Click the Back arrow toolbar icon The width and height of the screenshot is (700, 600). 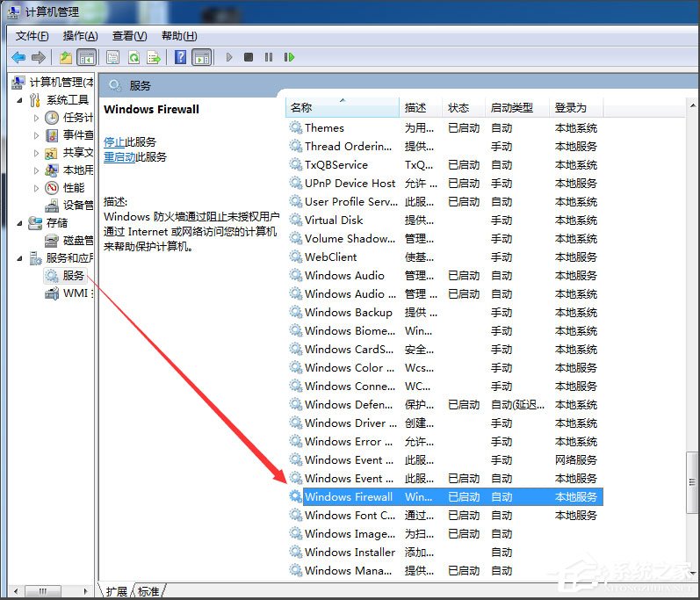click(18, 57)
